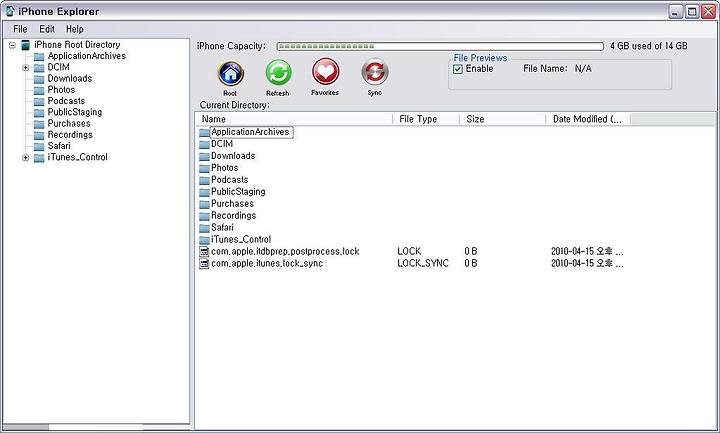Open the Edit menu
Screen dimensions: 720x433
pyautogui.click(x=47, y=29)
